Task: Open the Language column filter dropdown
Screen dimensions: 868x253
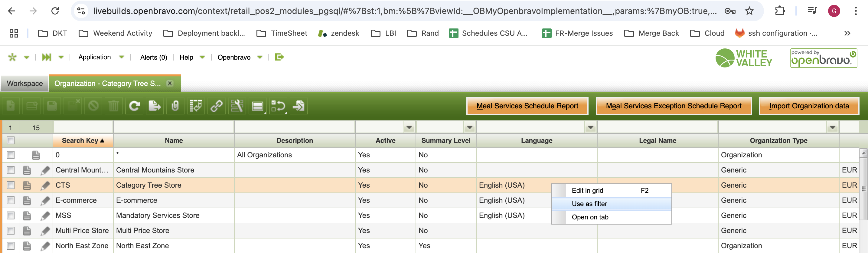Action: [590, 127]
